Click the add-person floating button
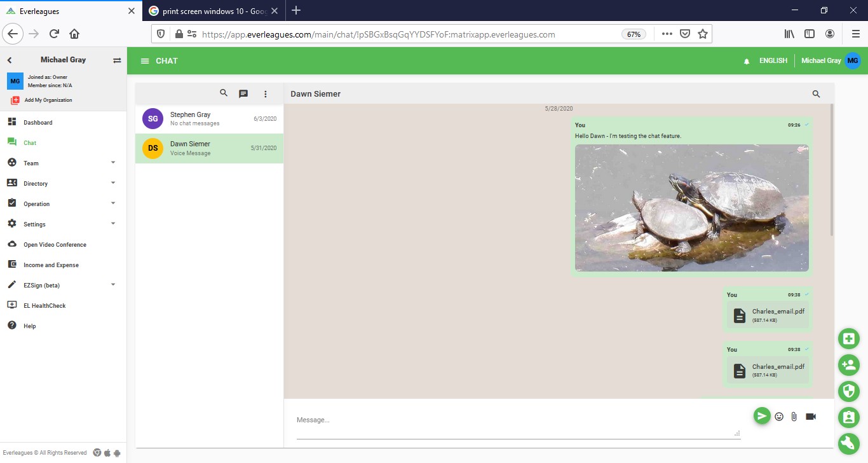The width and height of the screenshot is (868, 463). pos(848,364)
